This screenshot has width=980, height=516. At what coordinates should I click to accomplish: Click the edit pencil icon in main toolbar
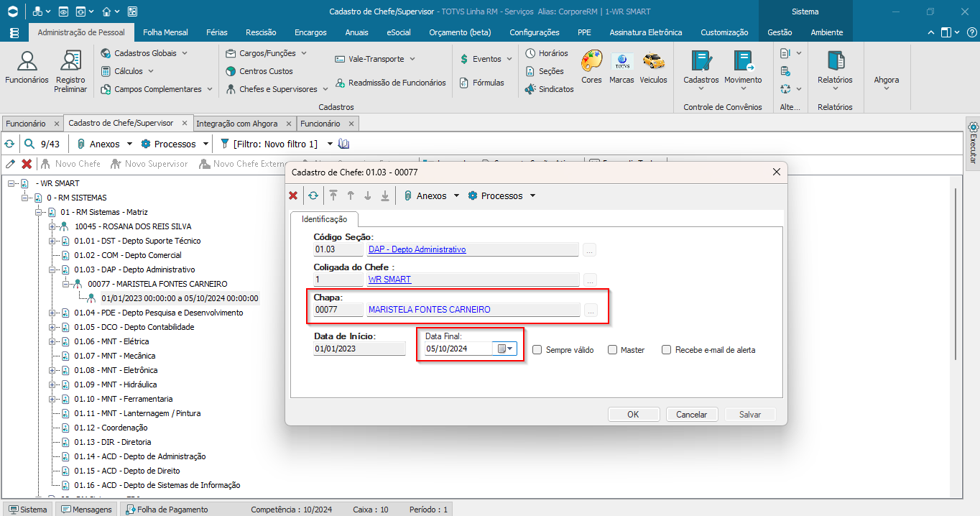(10, 164)
